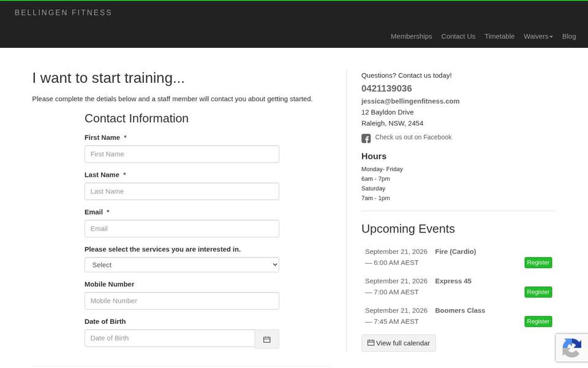Select the '12 Bayldon Drive' address text
588x368 pixels.
tap(387, 112)
